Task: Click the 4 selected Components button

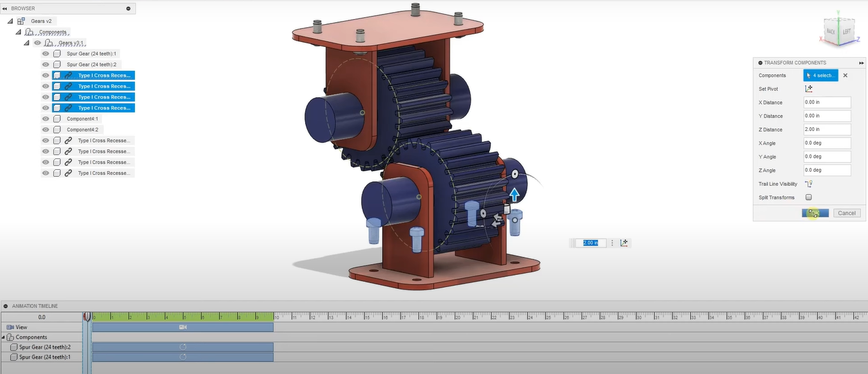Action: (820, 76)
